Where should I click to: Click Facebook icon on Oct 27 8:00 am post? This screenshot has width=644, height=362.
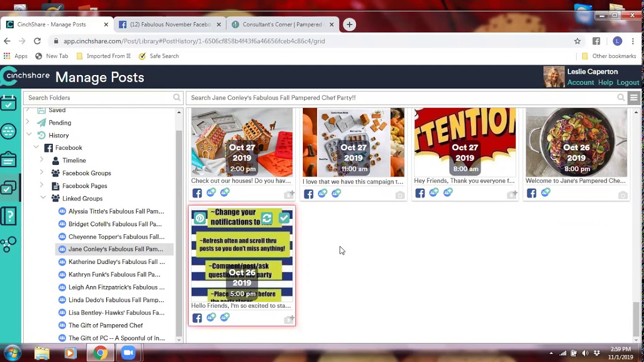420,194
